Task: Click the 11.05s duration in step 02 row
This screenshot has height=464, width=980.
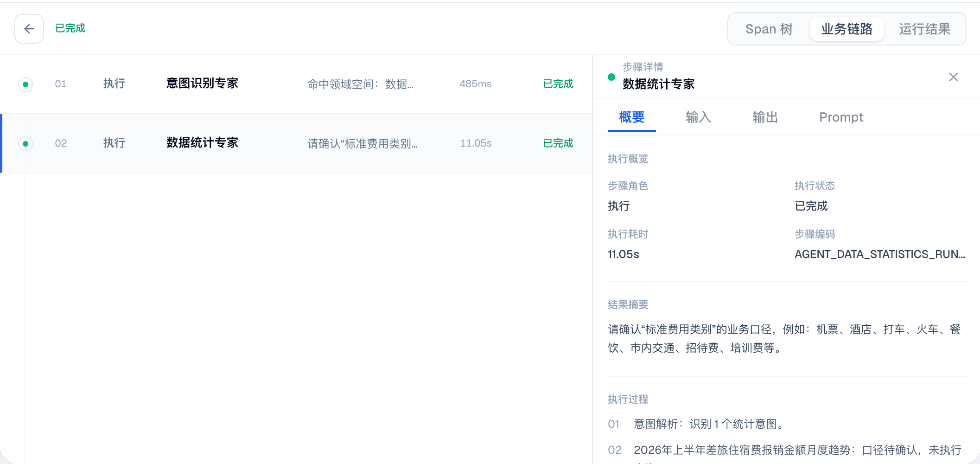Action: click(476, 143)
